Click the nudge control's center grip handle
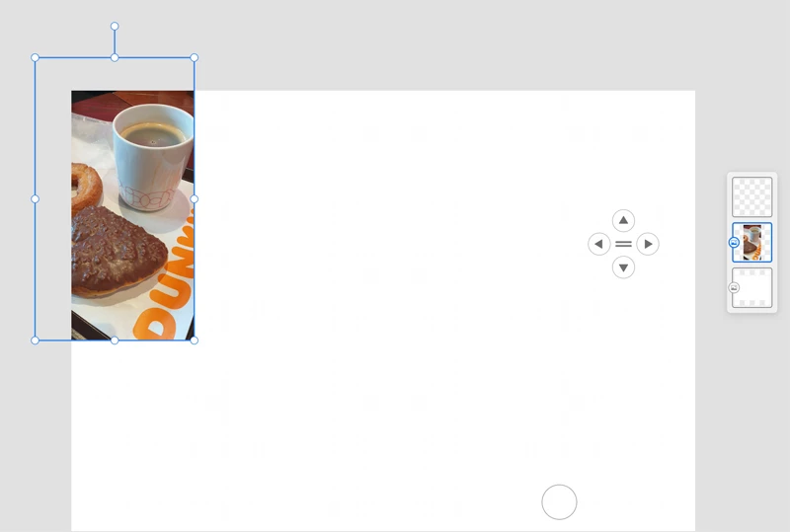790x532 pixels. click(x=623, y=244)
